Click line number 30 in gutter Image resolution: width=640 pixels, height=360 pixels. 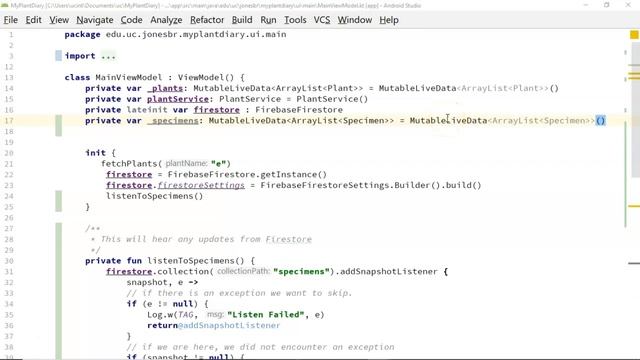[x=9, y=261]
